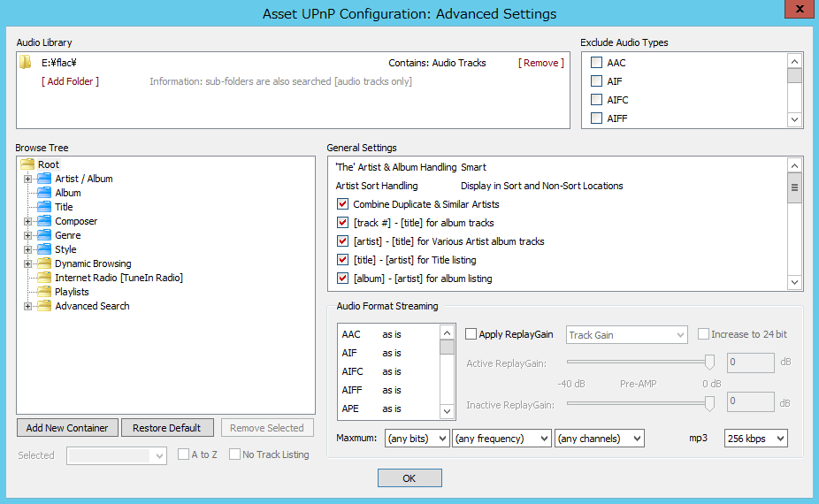Screen dimensions: 819x504
Task: Close the Advanced Settings window
Action: coord(800,9)
